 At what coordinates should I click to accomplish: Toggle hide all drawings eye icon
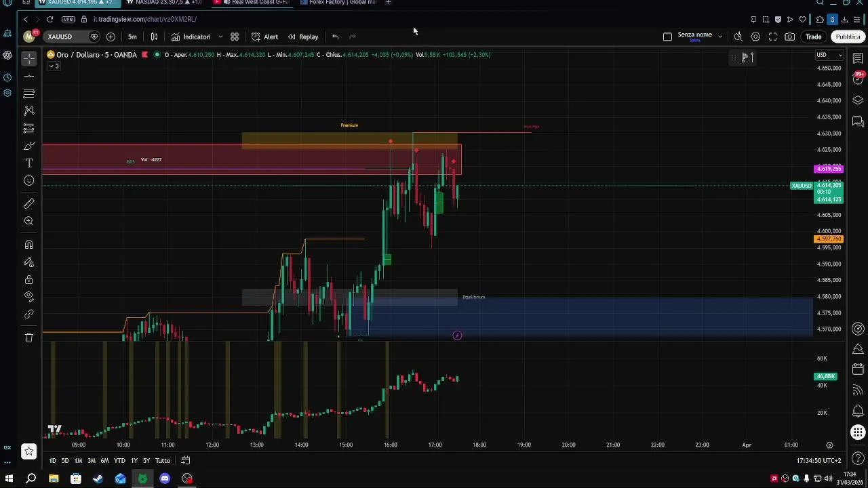coord(28,296)
